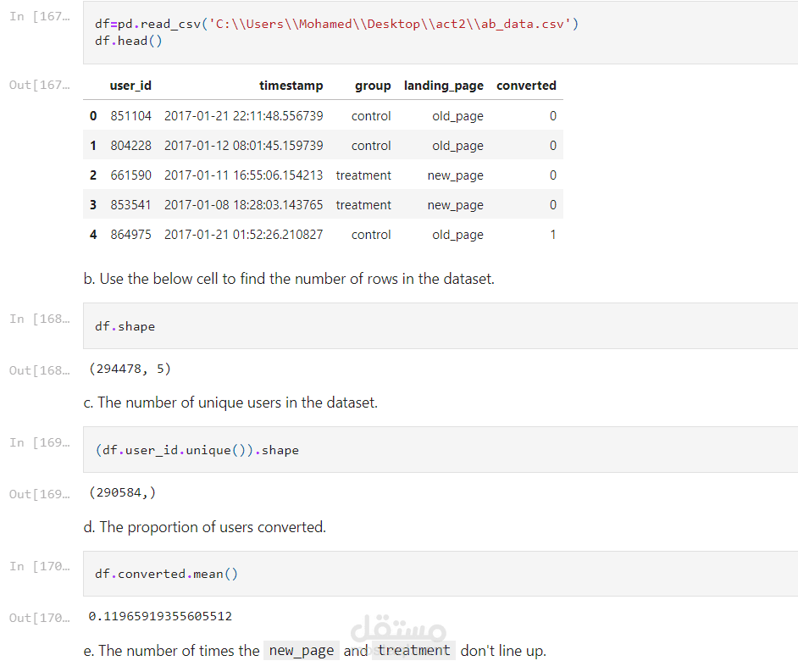Click the df.shape code cell
Viewport: 798px width, 672px height.
pyautogui.click(x=441, y=325)
